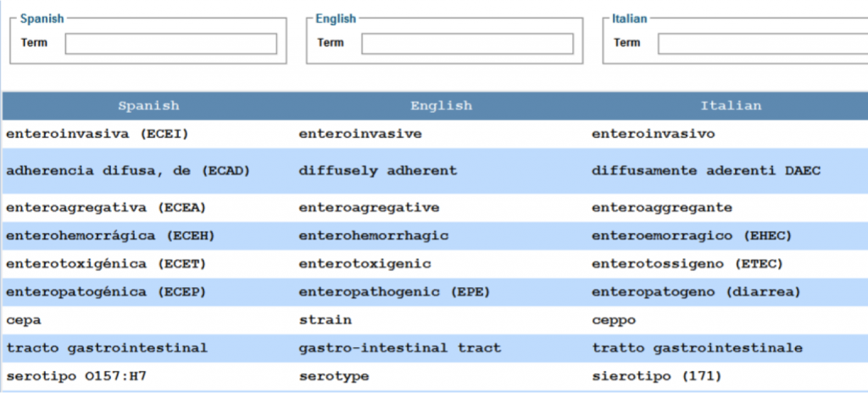Click the Spanish column header

point(148,106)
